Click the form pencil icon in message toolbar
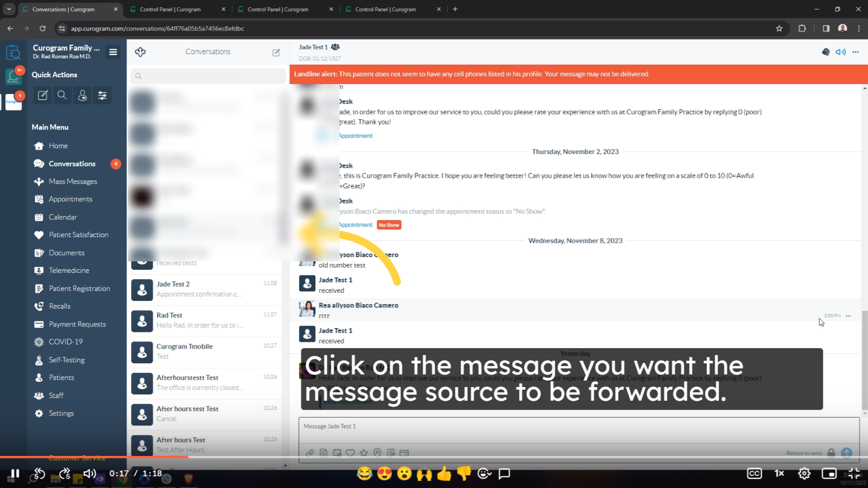 [391, 453]
